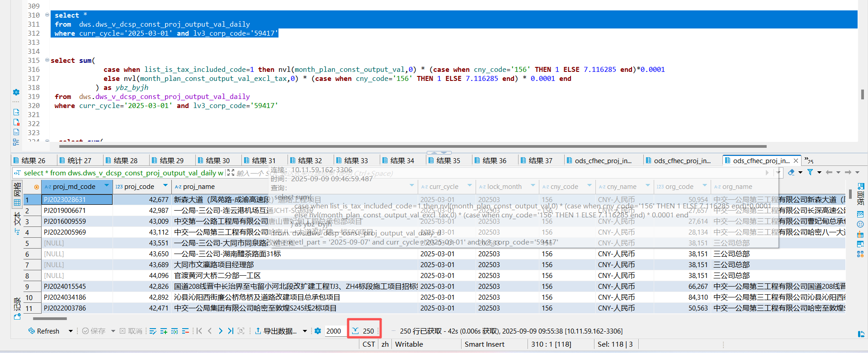Open the funnel filter dropdown arrow
This screenshot has width=868, height=353.
coord(819,173)
